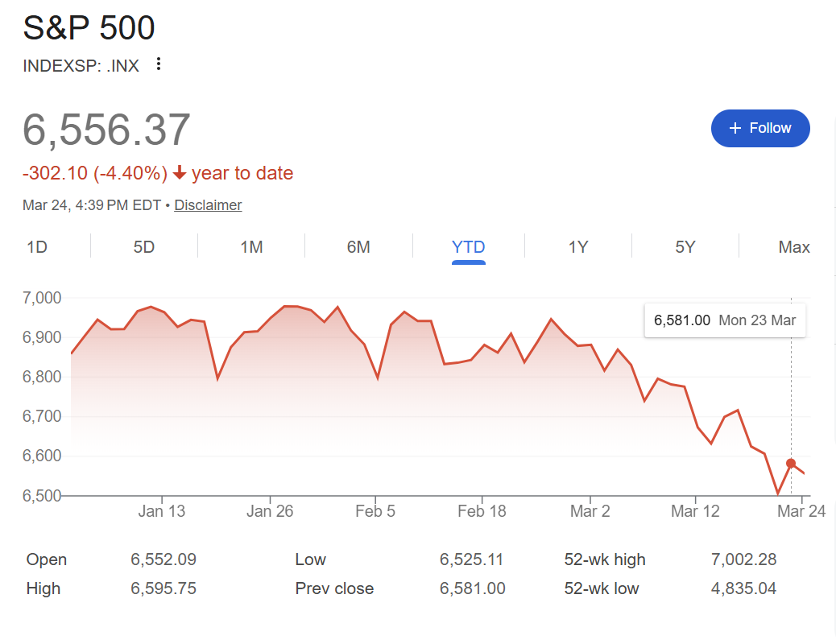Click the red data point on chart

pos(791,464)
